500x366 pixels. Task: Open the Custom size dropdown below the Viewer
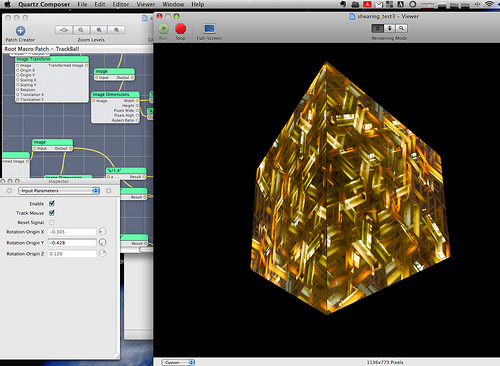click(178, 362)
